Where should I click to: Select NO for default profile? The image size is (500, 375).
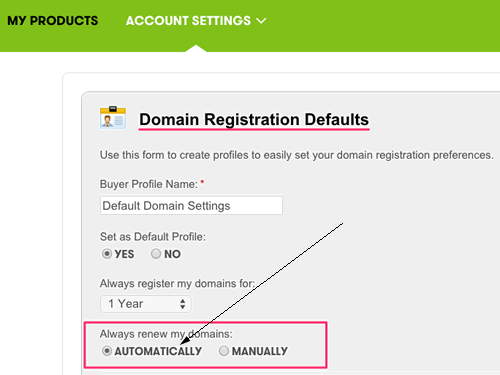tap(156, 254)
